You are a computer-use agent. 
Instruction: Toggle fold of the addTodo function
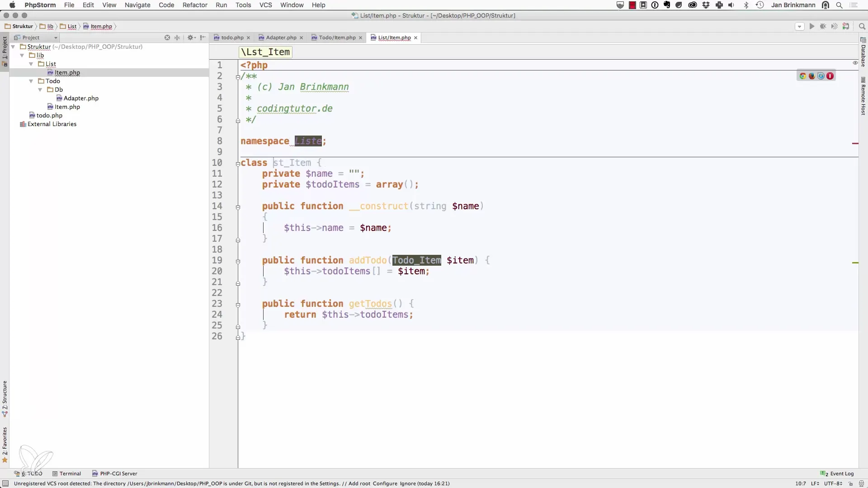click(238, 262)
